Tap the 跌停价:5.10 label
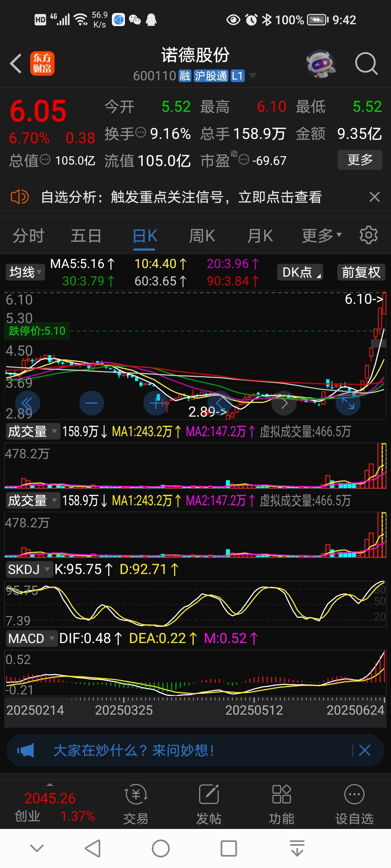The height and width of the screenshot is (868, 391). tap(37, 331)
